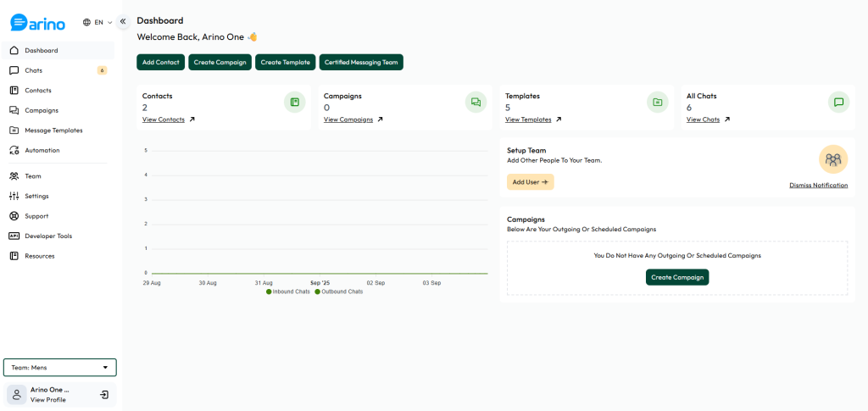Click the Add Contact button

pyautogui.click(x=160, y=63)
